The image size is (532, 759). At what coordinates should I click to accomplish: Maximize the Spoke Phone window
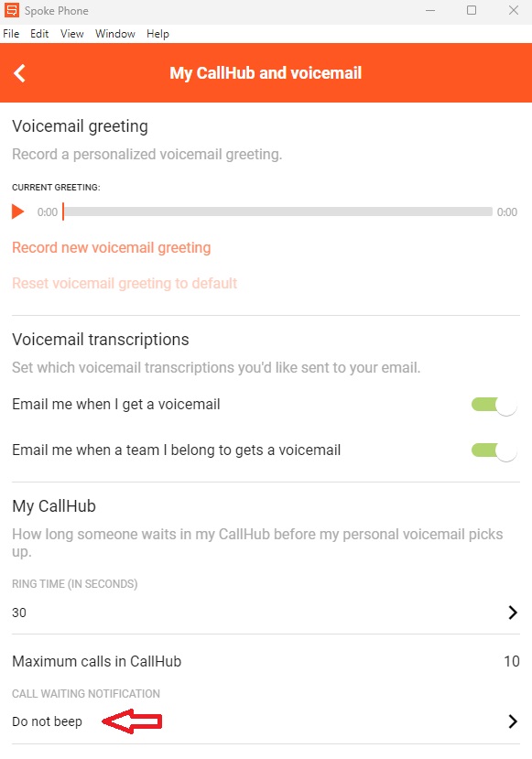[471, 10]
